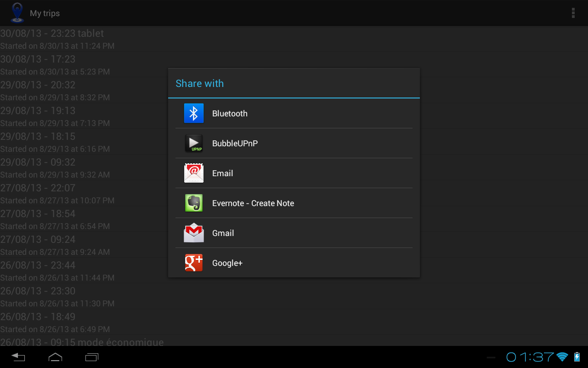The height and width of the screenshot is (368, 588).
Task: Open trip 30/08/13 - 17:23
Action: 294,64
